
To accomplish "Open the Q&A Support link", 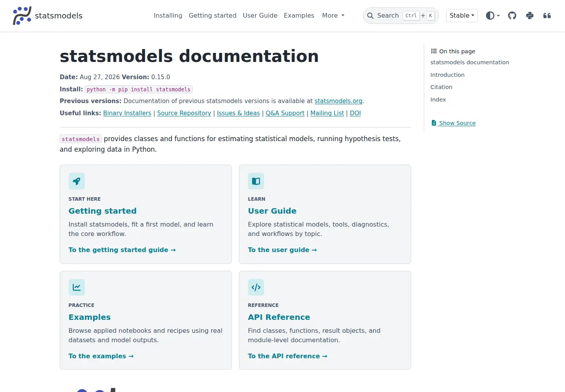I will pos(285,113).
